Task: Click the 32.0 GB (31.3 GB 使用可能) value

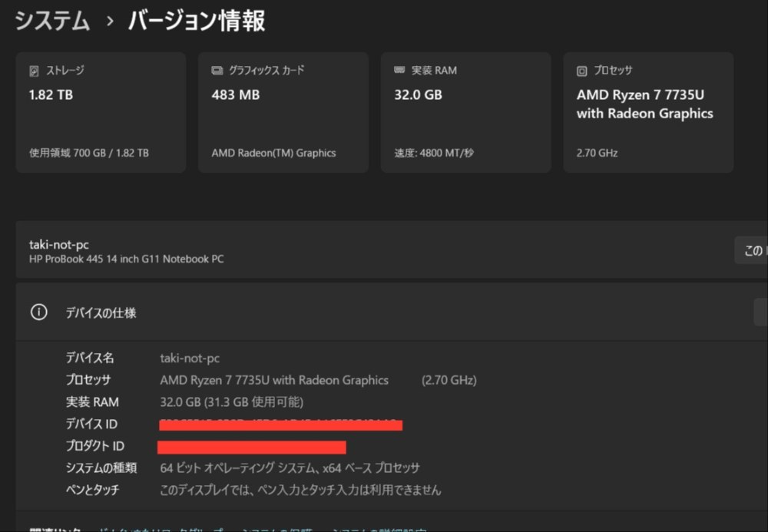Action: click(x=232, y=402)
